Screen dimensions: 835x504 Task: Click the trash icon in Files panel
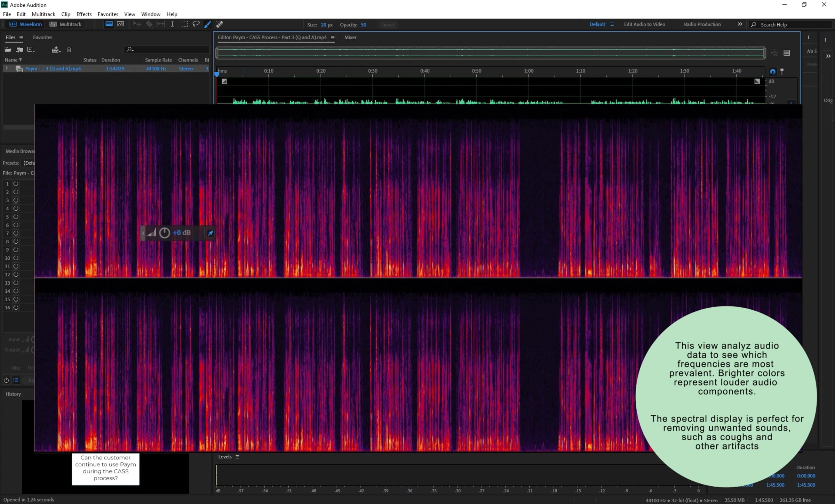coord(69,50)
